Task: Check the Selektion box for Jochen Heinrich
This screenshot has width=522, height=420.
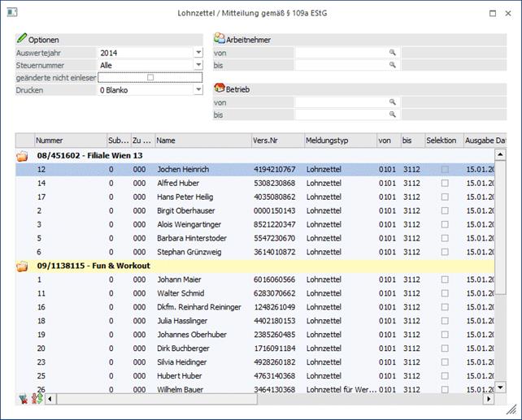Action: coord(444,169)
